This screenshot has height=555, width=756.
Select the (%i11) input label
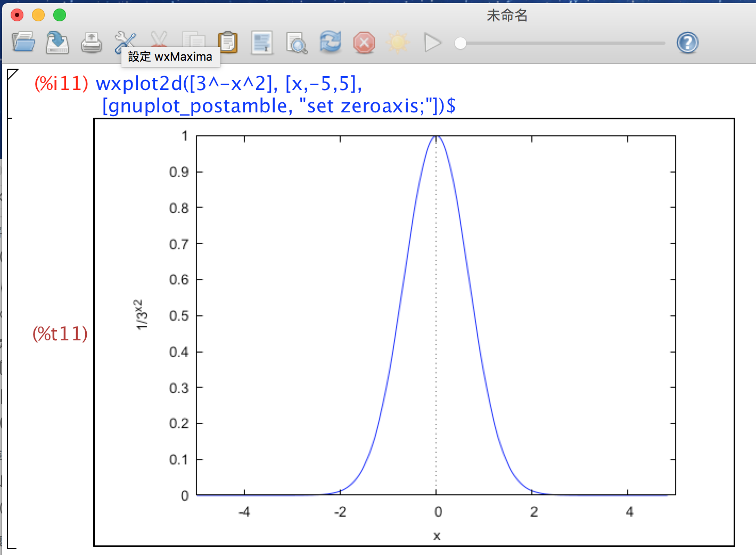coord(61,84)
